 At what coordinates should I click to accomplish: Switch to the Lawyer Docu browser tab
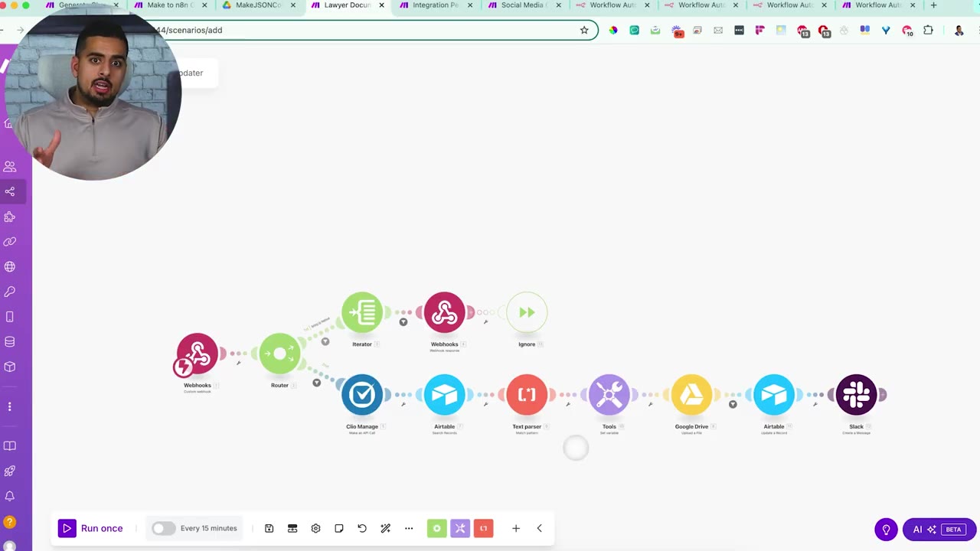point(347,5)
